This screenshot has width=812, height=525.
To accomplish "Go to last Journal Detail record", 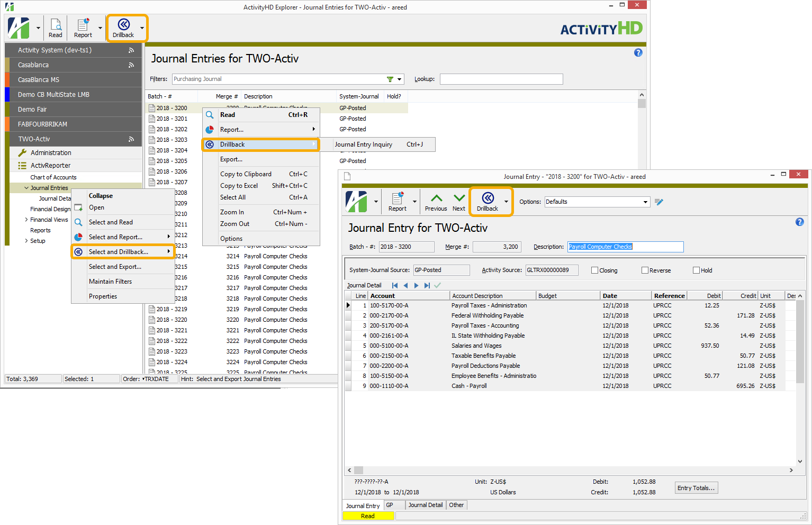I will click(x=427, y=285).
